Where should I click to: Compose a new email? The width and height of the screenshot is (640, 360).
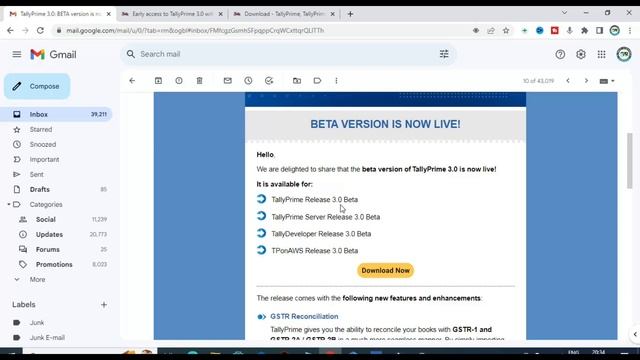[x=37, y=87]
